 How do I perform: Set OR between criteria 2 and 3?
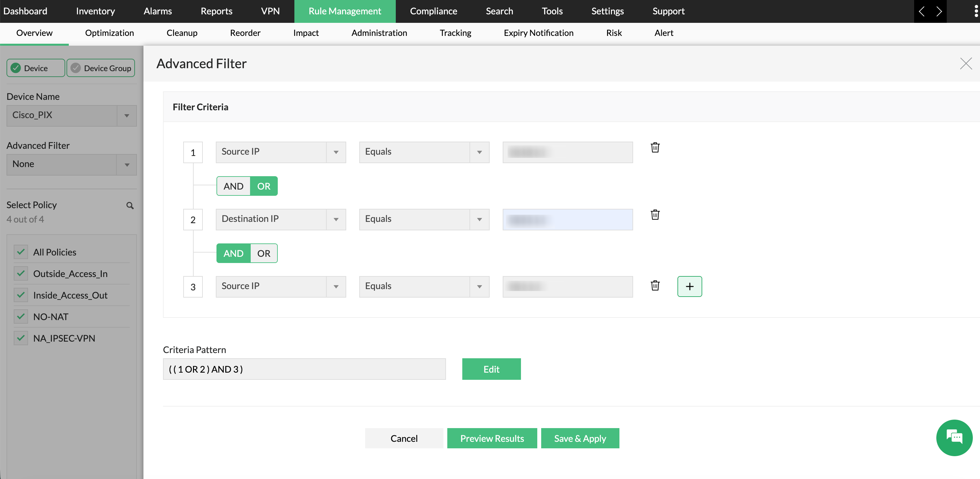(x=264, y=253)
